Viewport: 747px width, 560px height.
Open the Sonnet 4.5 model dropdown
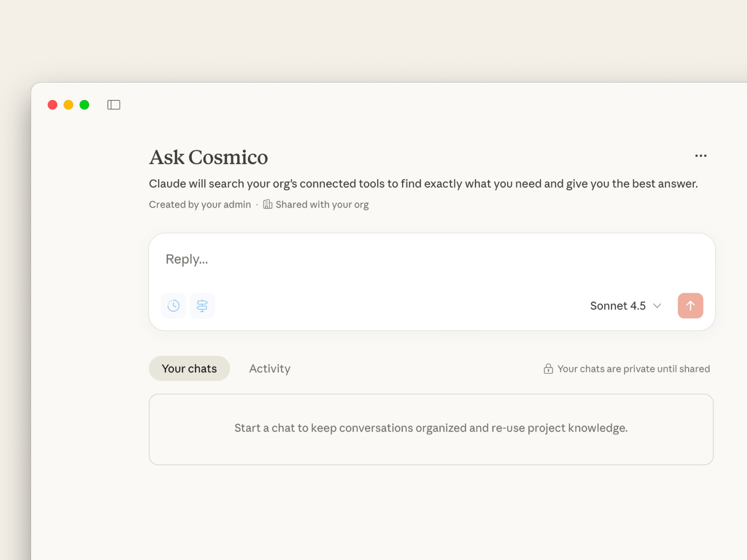625,306
